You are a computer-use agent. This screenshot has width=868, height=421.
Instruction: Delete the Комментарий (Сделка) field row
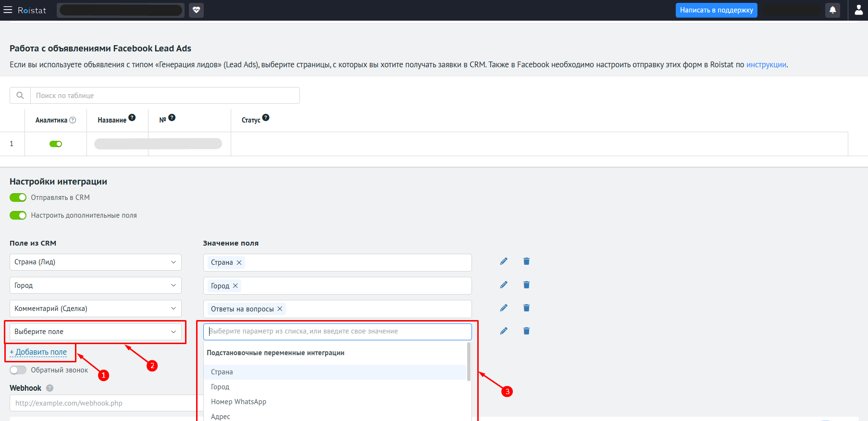526,308
